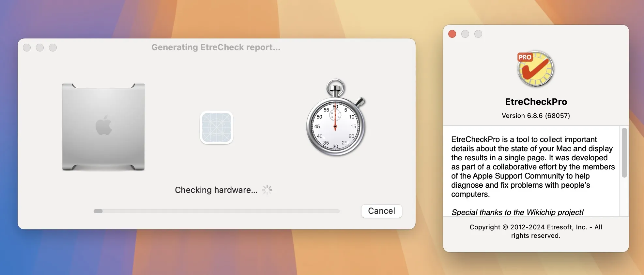
Task: Click the Mac Pro tower image
Action: (103, 127)
